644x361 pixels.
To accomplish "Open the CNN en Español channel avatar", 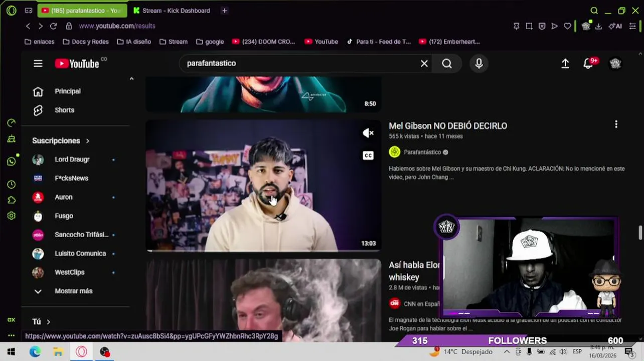I will [x=395, y=303].
